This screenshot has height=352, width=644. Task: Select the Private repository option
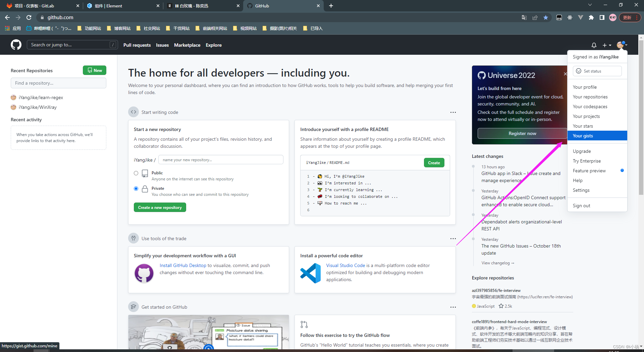pos(136,189)
